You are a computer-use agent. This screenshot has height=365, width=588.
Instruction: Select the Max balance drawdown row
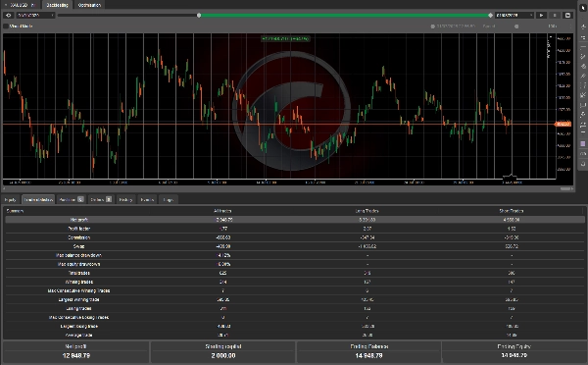point(295,255)
